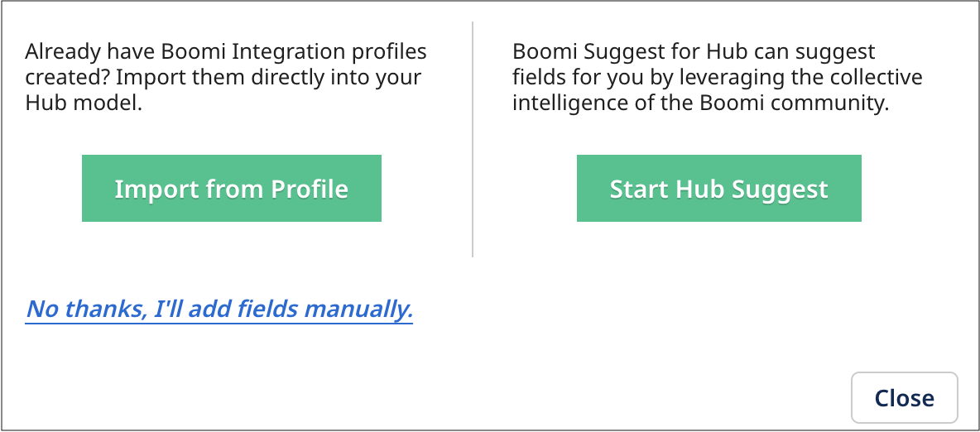Click the Import from Profile button
This screenshot has width=980, height=432.
point(231,189)
